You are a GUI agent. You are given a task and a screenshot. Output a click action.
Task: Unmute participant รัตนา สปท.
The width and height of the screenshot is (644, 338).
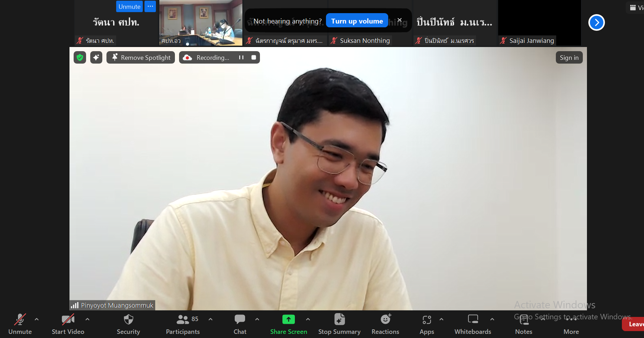point(130,7)
